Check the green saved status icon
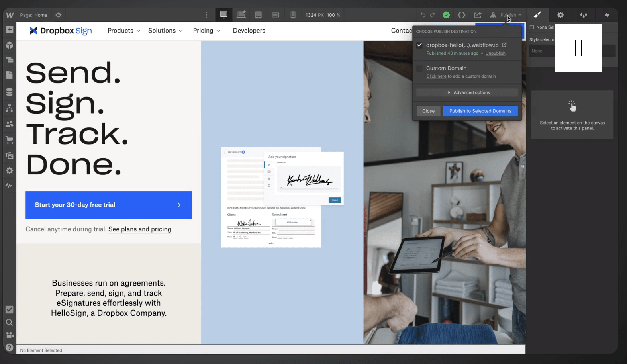The height and width of the screenshot is (364, 627). [x=446, y=15]
